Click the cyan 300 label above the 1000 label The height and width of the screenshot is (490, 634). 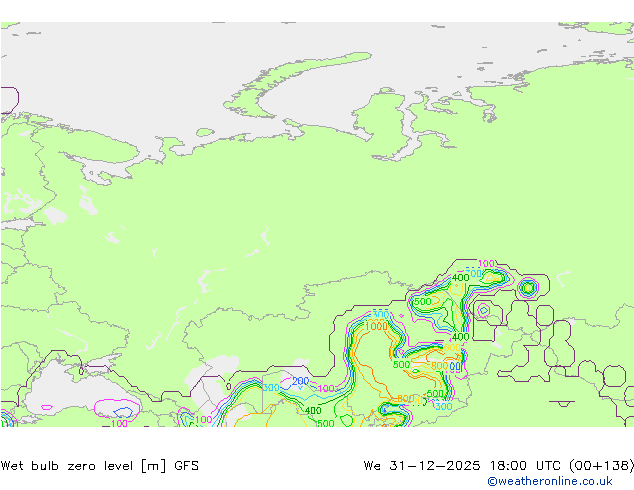[x=380, y=315]
